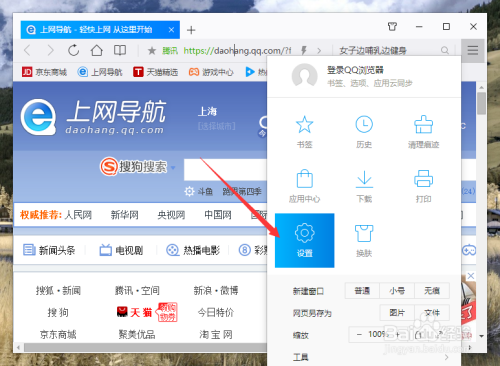Decrease zoom with the minus button

[359, 334]
